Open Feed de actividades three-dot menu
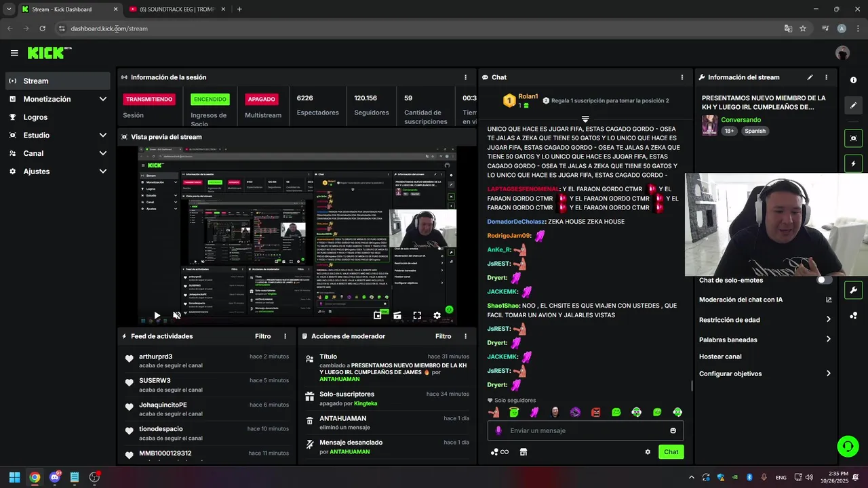The width and height of the screenshot is (868, 488). [285, 336]
